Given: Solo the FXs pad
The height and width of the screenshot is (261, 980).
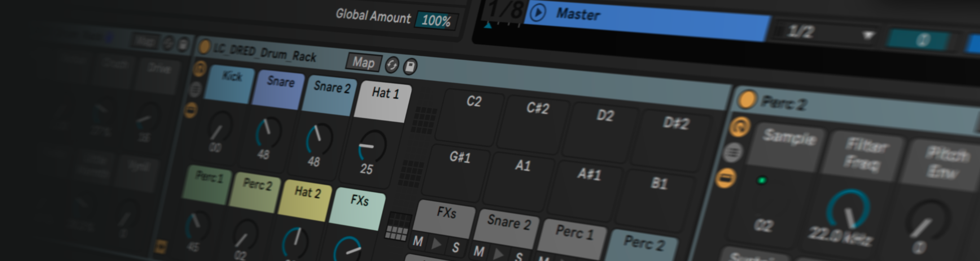Looking at the screenshot, I should point(455,248).
